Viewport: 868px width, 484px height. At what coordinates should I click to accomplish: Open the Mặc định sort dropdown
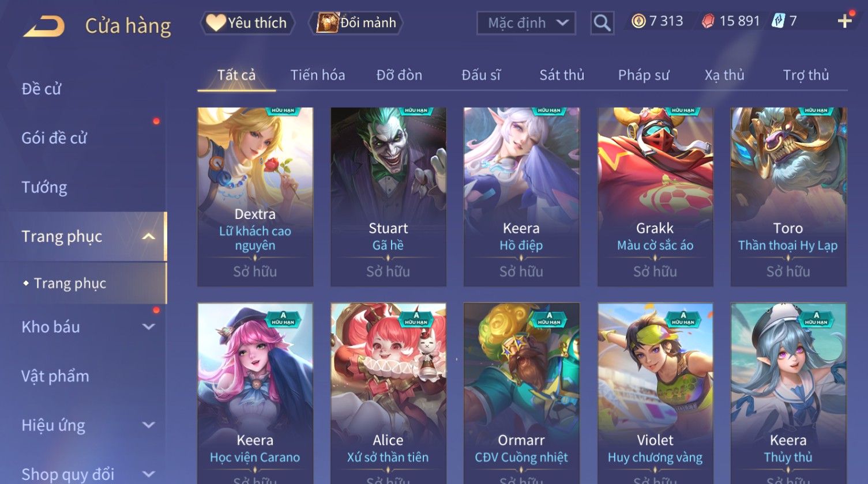(x=526, y=23)
